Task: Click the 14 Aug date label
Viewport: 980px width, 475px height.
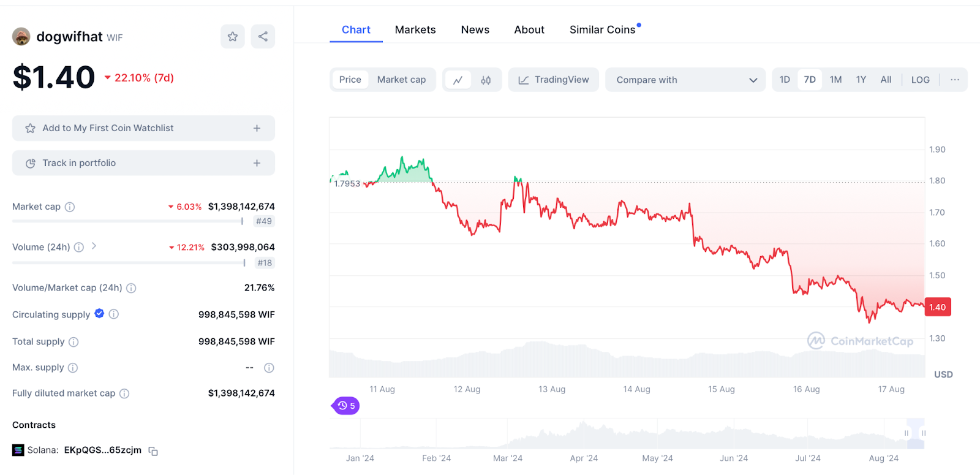Action: (x=637, y=389)
